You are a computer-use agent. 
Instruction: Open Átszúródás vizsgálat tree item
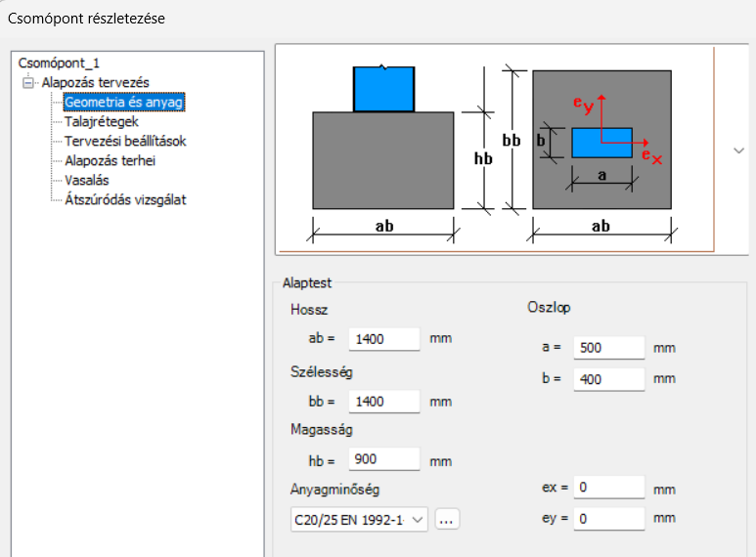click(x=125, y=199)
